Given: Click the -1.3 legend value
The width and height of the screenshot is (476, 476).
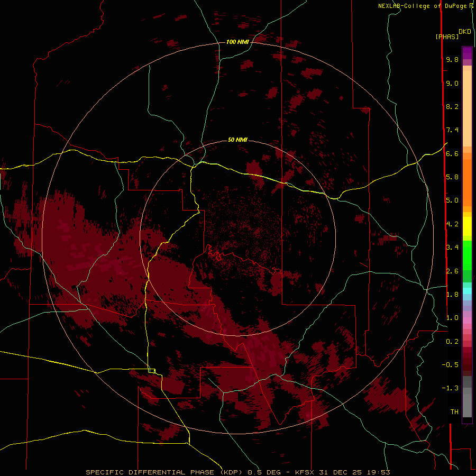Looking at the screenshot, I should [450, 388].
